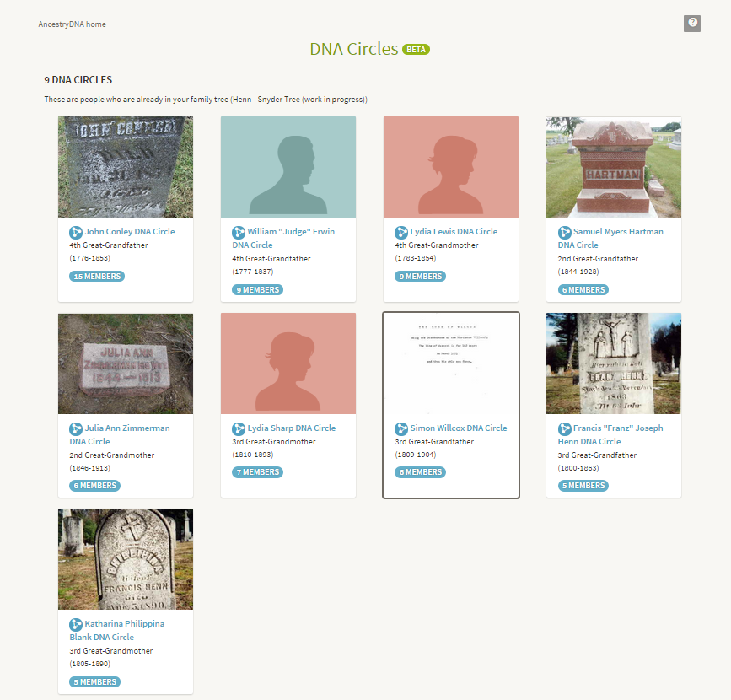Open the Julia Ann Zimmerman headstone photo
Screen dimensions: 731x700
[x=126, y=363]
